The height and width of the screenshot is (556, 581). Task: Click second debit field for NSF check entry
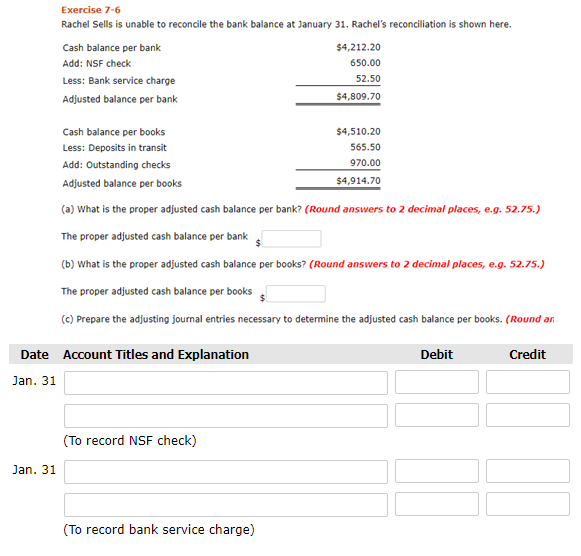[x=436, y=415]
